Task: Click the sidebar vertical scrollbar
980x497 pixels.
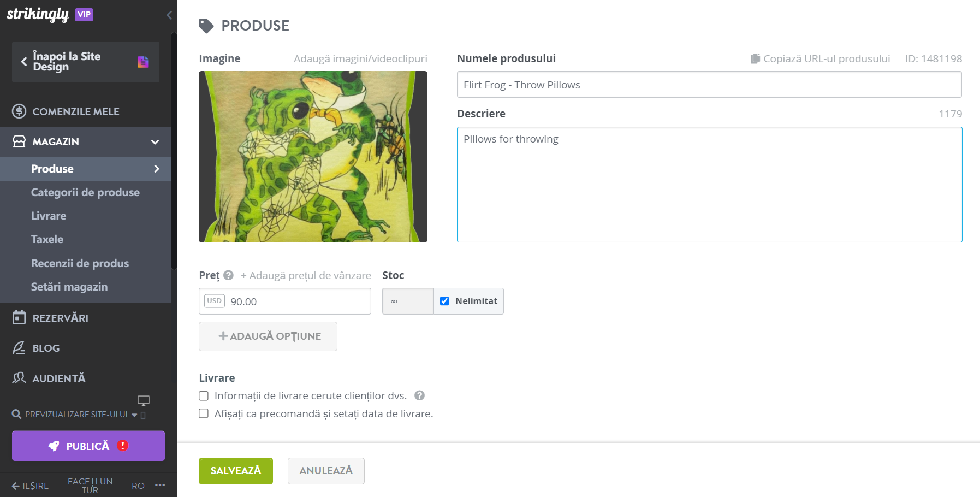Action: (174, 150)
